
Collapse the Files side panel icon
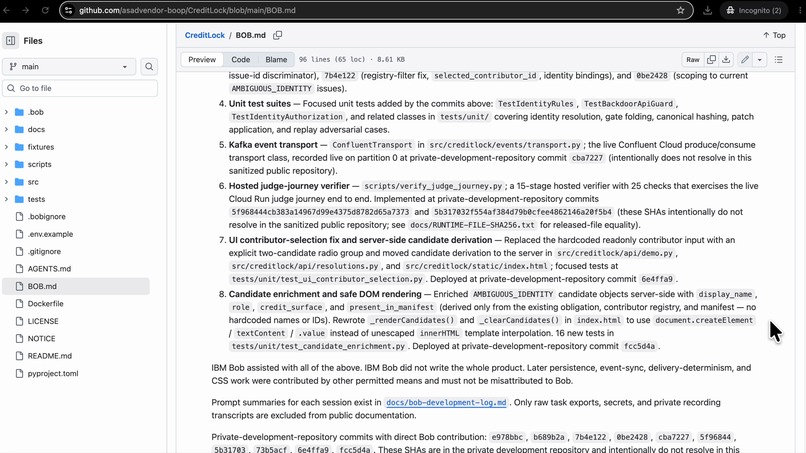click(x=11, y=41)
